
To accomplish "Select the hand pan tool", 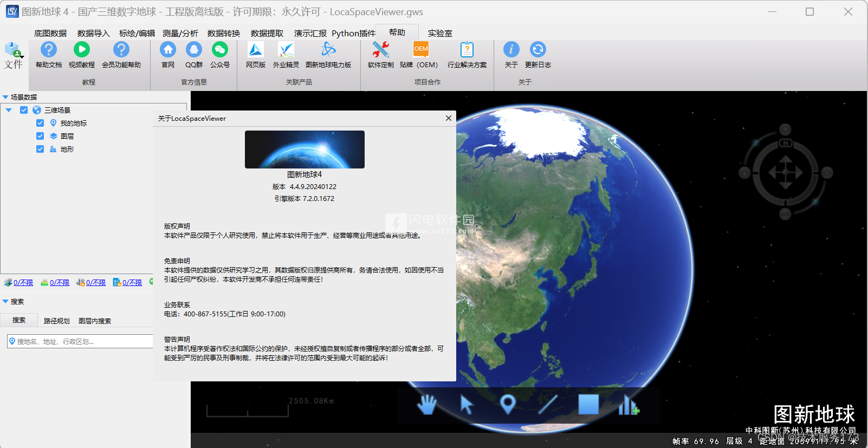I will pos(427,404).
